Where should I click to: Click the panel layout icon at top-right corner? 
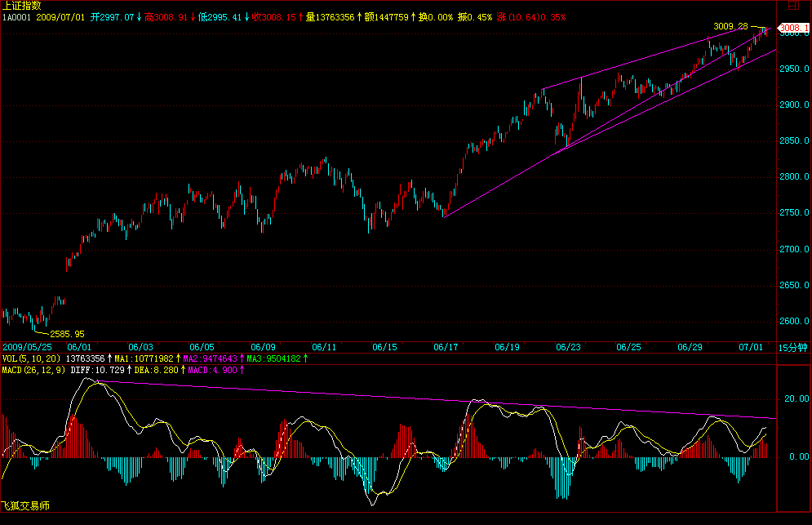793,5
